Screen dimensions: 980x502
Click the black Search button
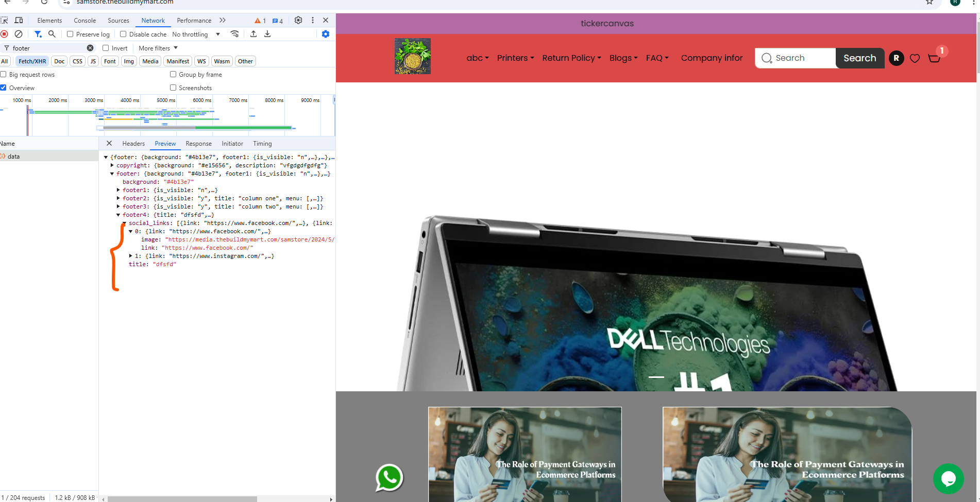tap(860, 58)
